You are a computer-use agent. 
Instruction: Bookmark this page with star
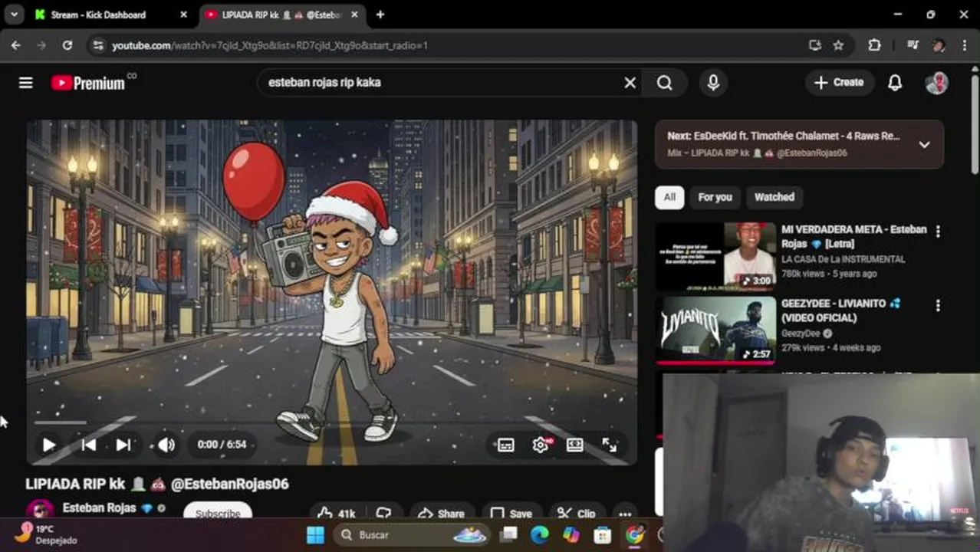[839, 45]
